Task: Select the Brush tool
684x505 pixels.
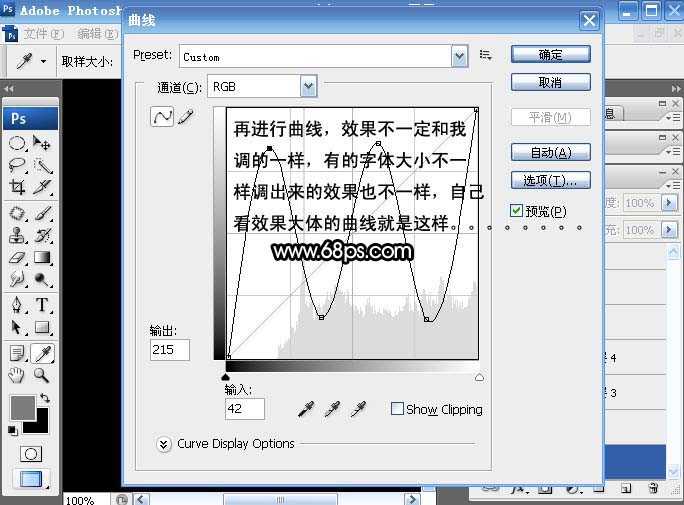Action: pyautogui.click(x=42, y=213)
